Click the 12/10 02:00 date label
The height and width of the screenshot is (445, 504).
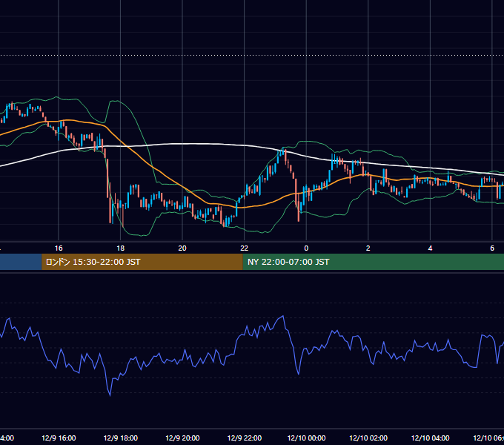[368, 438]
